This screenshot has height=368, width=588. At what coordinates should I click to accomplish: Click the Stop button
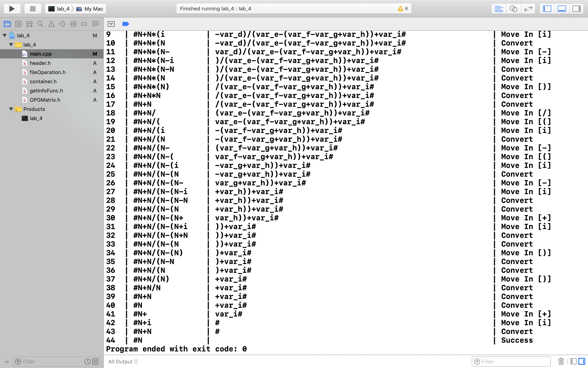point(33,9)
